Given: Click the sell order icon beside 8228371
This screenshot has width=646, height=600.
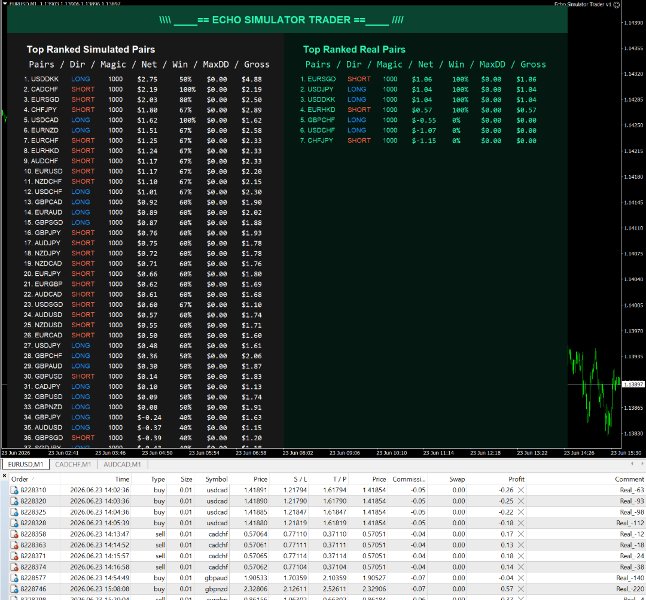Looking at the screenshot, I should [14, 556].
